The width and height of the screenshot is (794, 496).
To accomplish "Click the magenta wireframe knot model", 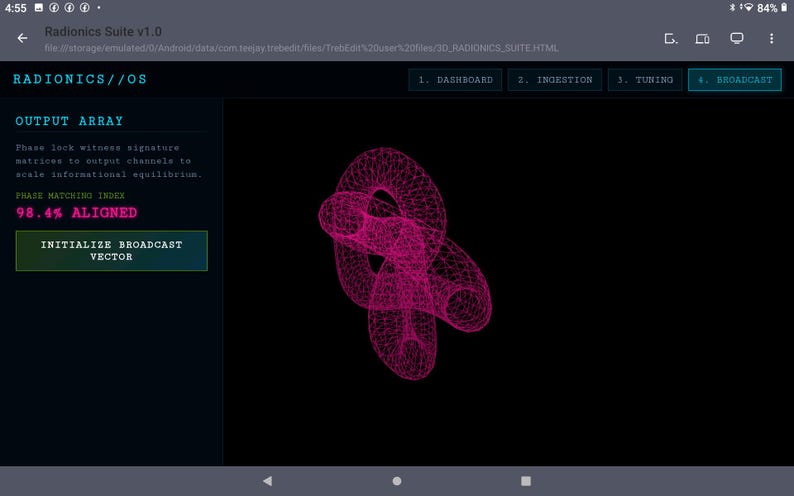I will (x=405, y=263).
